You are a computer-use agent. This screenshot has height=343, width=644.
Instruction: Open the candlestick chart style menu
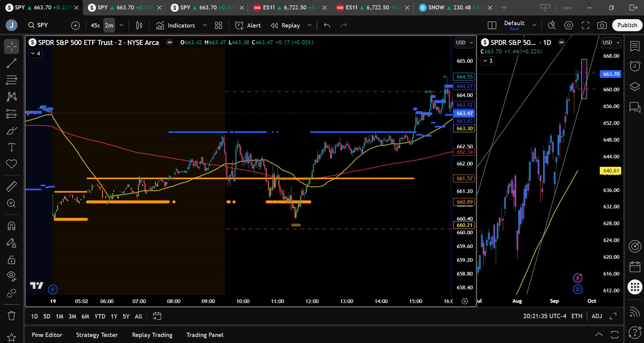pyautogui.click(x=139, y=26)
